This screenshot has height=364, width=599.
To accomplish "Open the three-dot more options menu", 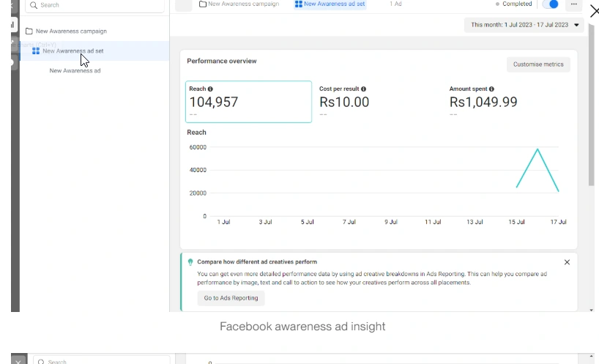I will [x=573, y=4].
